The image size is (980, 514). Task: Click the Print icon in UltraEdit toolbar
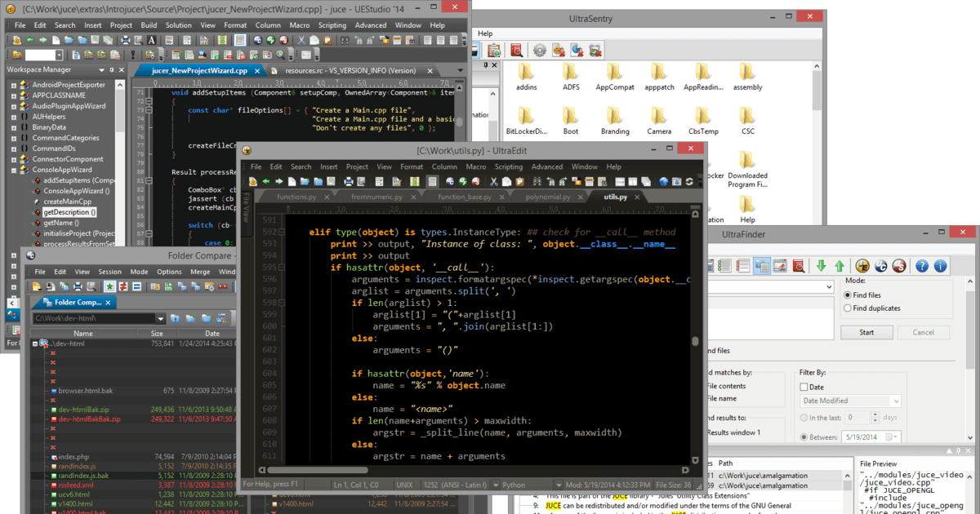point(349,181)
